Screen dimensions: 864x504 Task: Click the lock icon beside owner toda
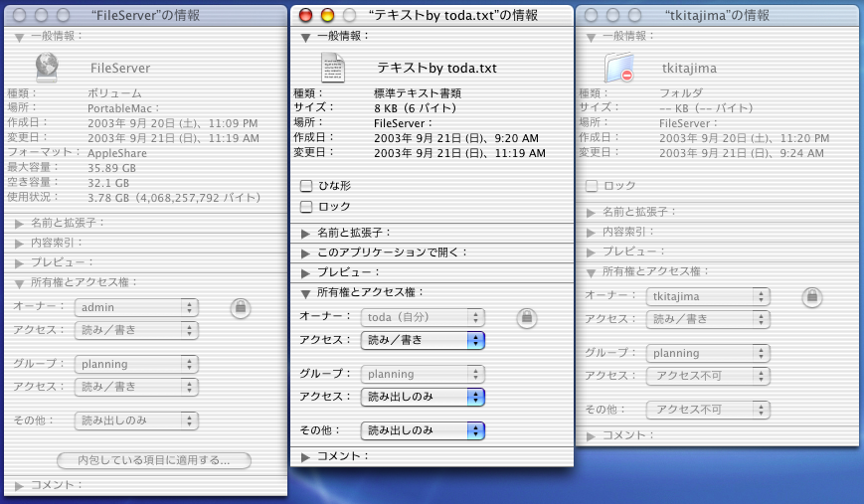(527, 317)
